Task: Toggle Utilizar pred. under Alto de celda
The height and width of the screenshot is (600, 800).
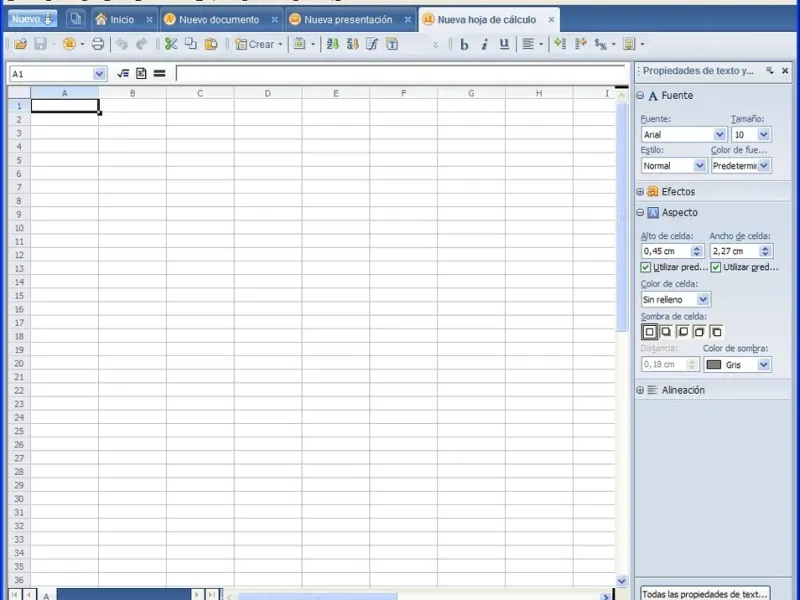Action: pyautogui.click(x=646, y=267)
